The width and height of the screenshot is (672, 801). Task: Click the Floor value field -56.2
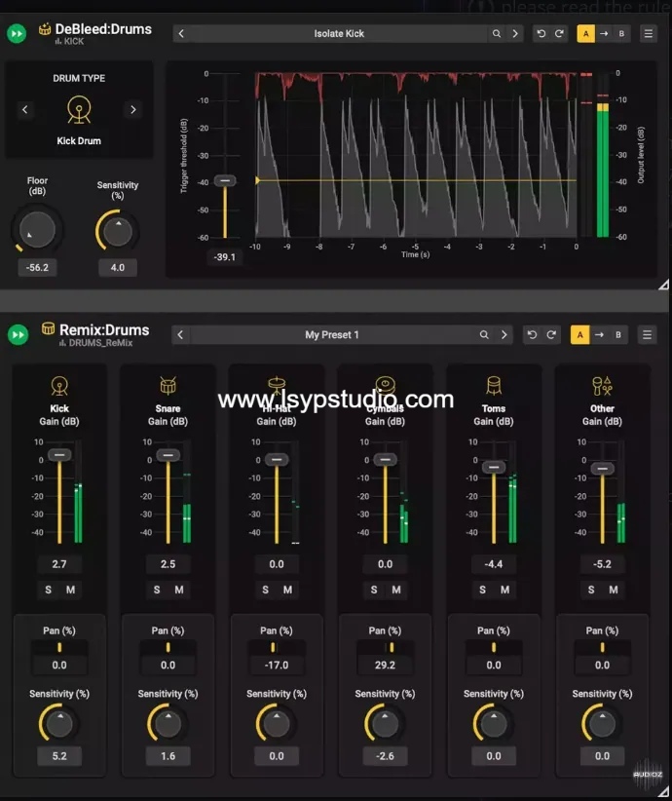coord(37,267)
